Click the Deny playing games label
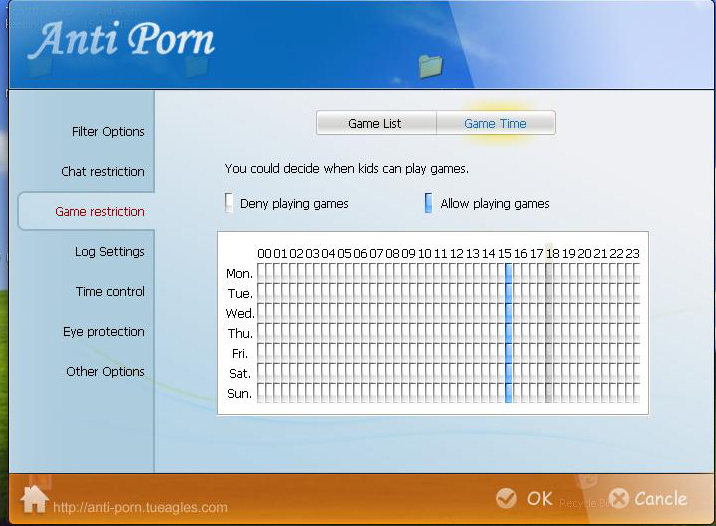Viewport: 716px width, 526px height. [x=294, y=204]
